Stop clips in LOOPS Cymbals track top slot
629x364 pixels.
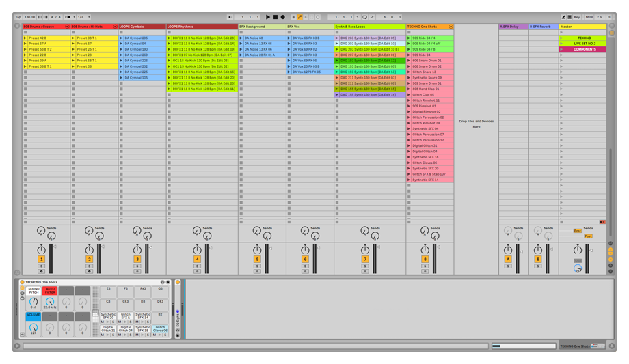[121, 33]
